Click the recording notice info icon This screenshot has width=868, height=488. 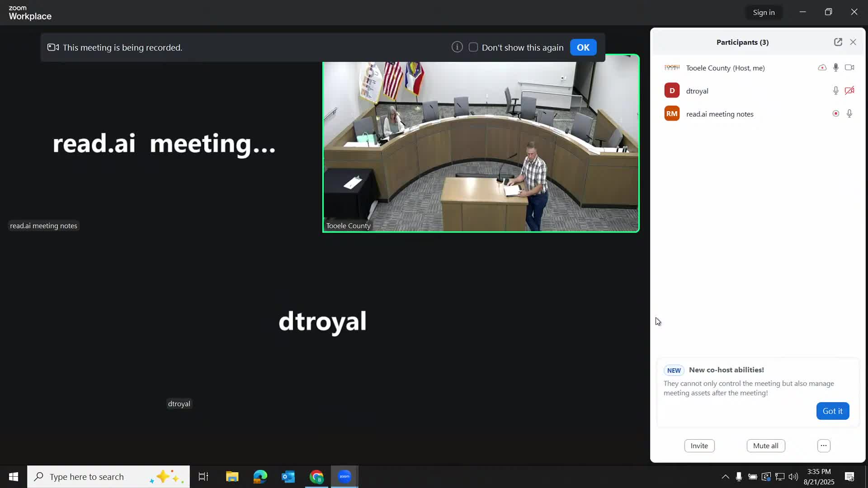[x=457, y=47]
